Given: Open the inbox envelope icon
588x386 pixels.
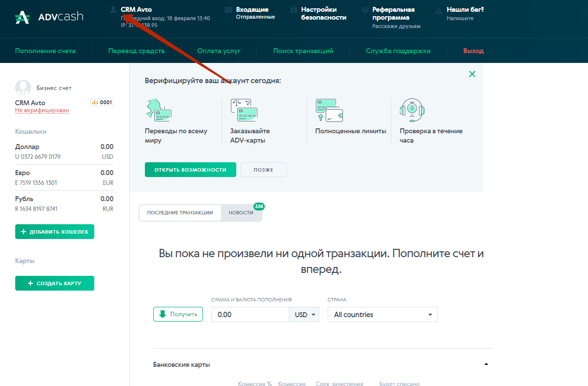Looking at the screenshot, I should point(228,10).
